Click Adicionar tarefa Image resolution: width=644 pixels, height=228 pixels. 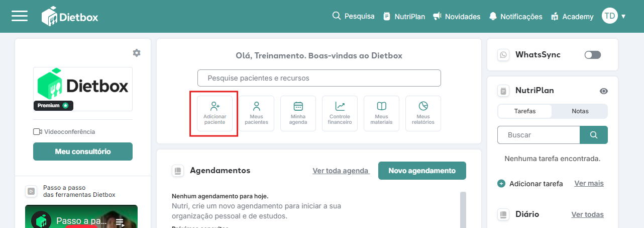[x=530, y=184]
